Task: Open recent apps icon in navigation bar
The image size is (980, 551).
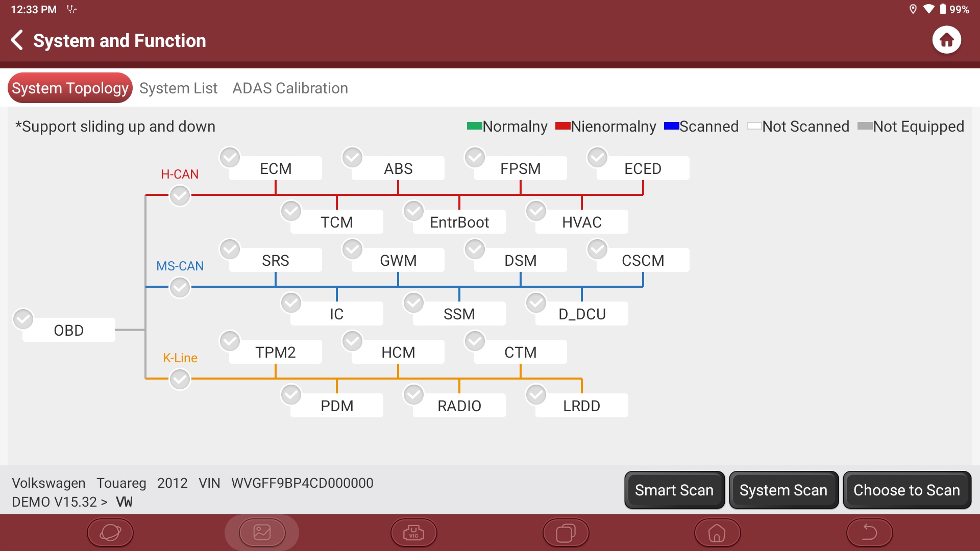Action: 566,533
